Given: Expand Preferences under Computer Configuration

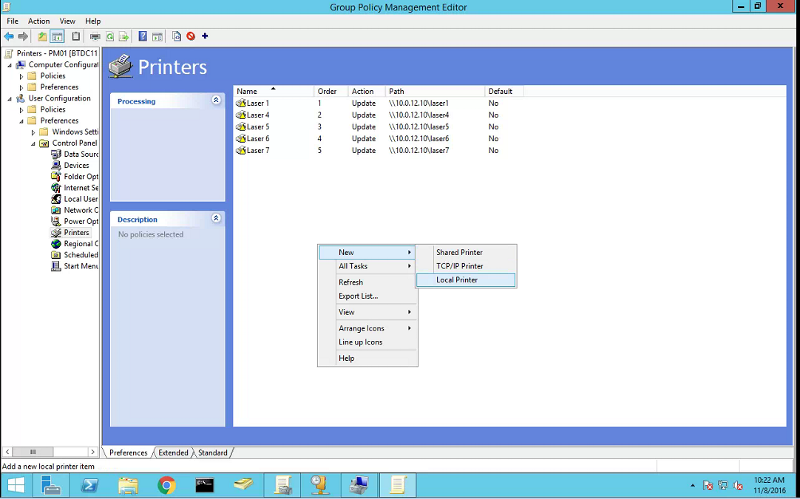Looking at the screenshot, I should 21,88.
